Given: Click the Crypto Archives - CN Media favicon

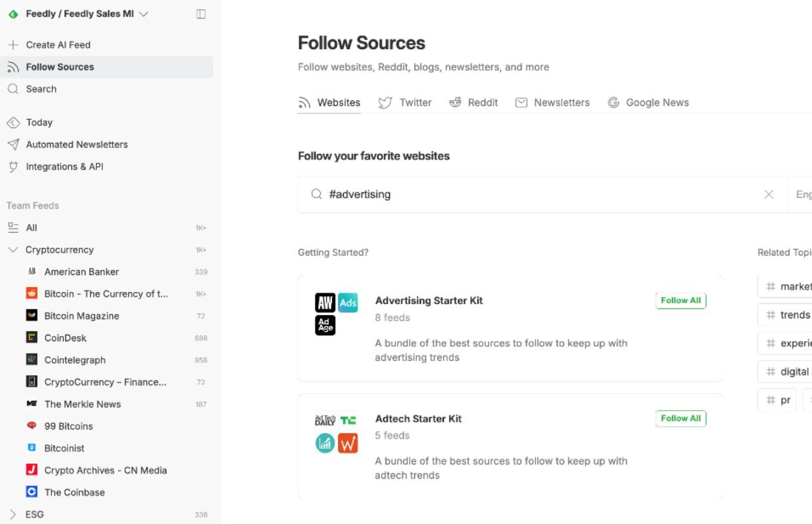Looking at the screenshot, I should point(31,470).
